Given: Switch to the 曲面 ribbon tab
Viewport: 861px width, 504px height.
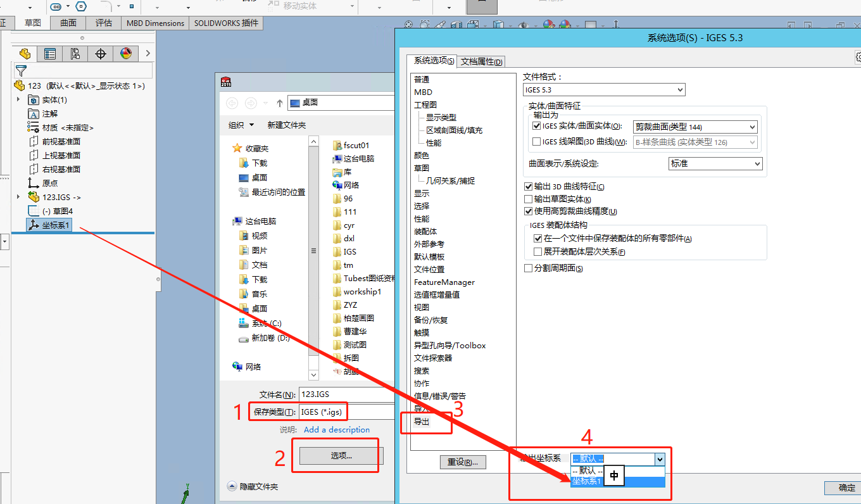Looking at the screenshot, I should (x=68, y=23).
